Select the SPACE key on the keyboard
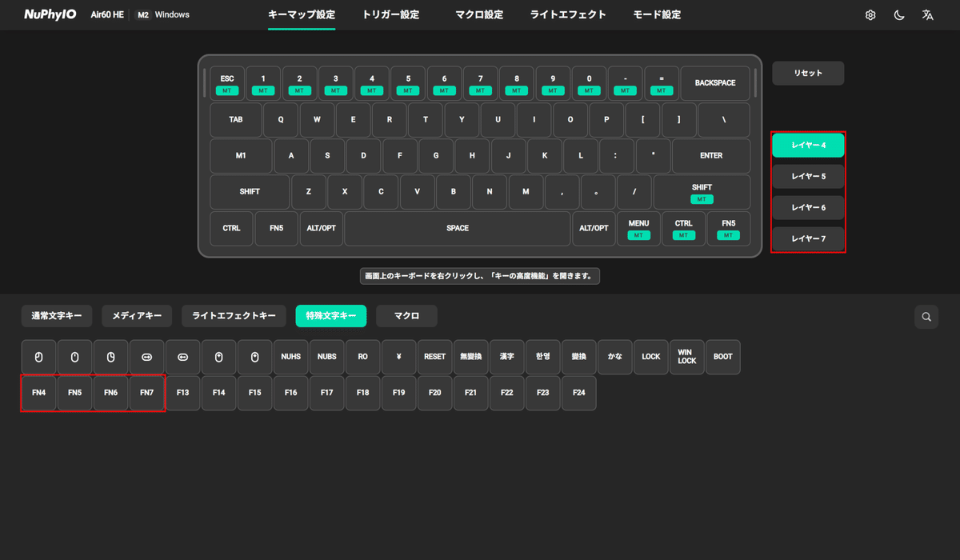 click(x=458, y=229)
